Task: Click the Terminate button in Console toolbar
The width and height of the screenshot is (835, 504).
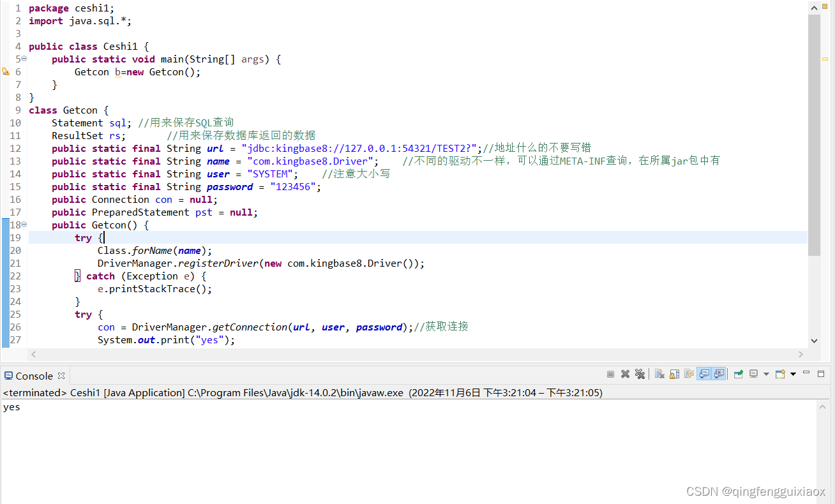Action: click(610, 374)
